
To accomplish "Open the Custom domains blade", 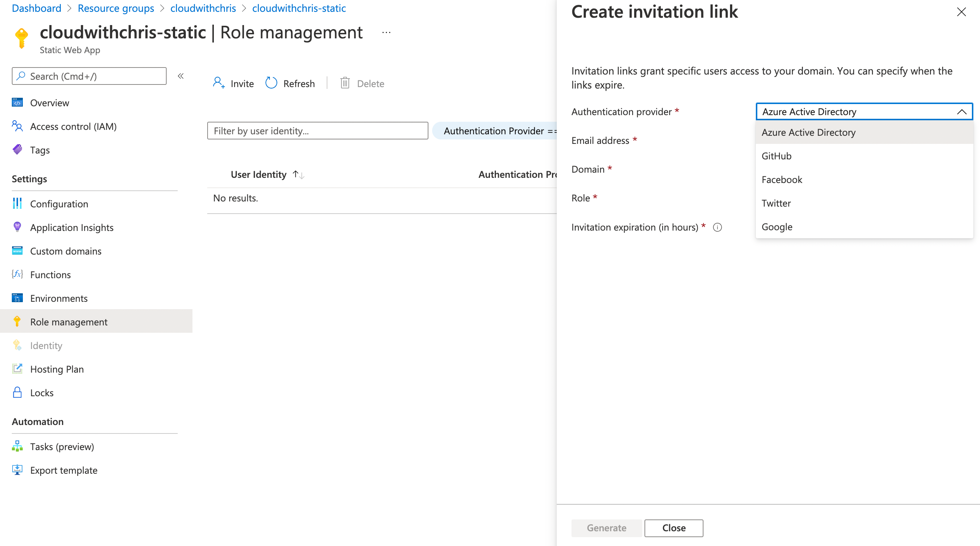I will pos(65,251).
